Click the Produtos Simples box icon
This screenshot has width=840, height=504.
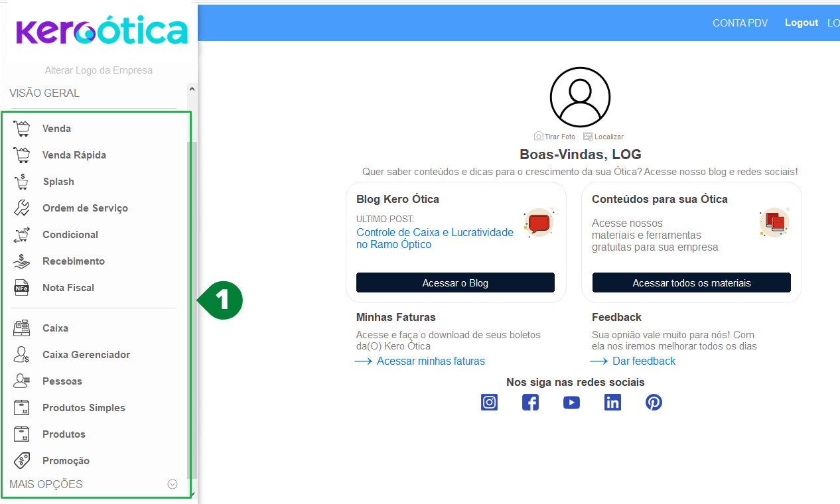click(x=22, y=407)
